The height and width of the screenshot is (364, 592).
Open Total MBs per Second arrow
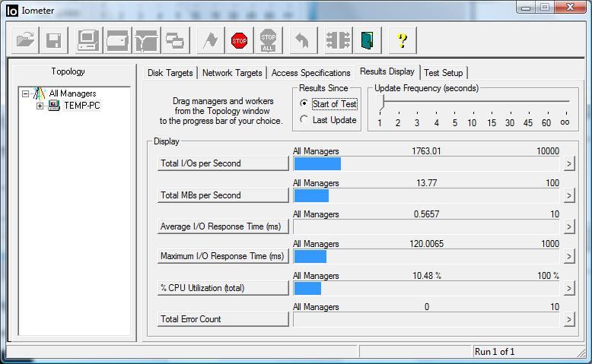pyautogui.click(x=569, y=195)
